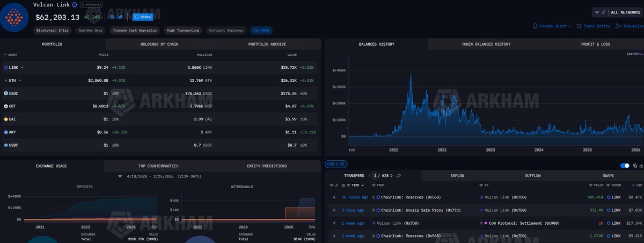Switch to Holdings By Chain tab
Screen dimensions: 644x243
[x=159, y=44]
